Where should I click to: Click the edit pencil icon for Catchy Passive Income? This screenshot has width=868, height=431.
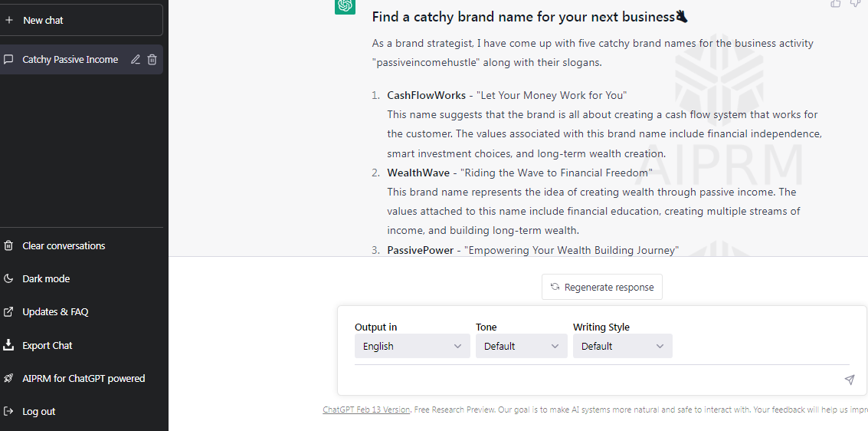135,60
